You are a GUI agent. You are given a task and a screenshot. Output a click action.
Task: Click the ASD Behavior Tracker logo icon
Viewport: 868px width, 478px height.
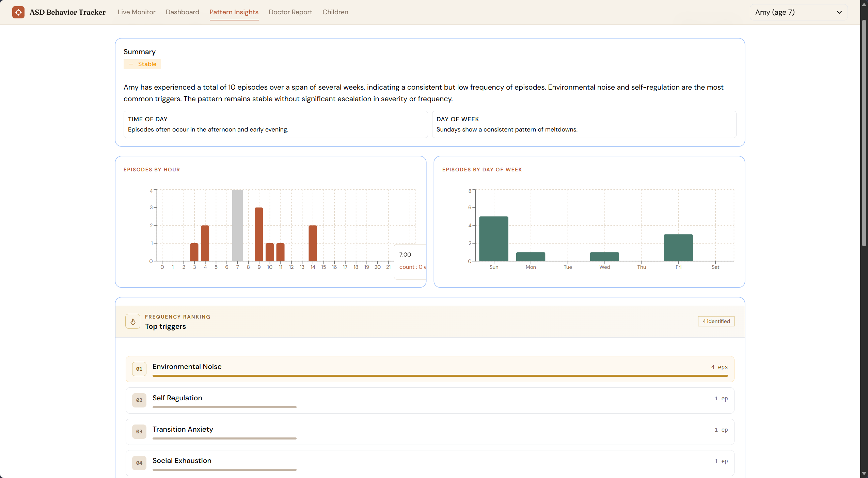18,12
